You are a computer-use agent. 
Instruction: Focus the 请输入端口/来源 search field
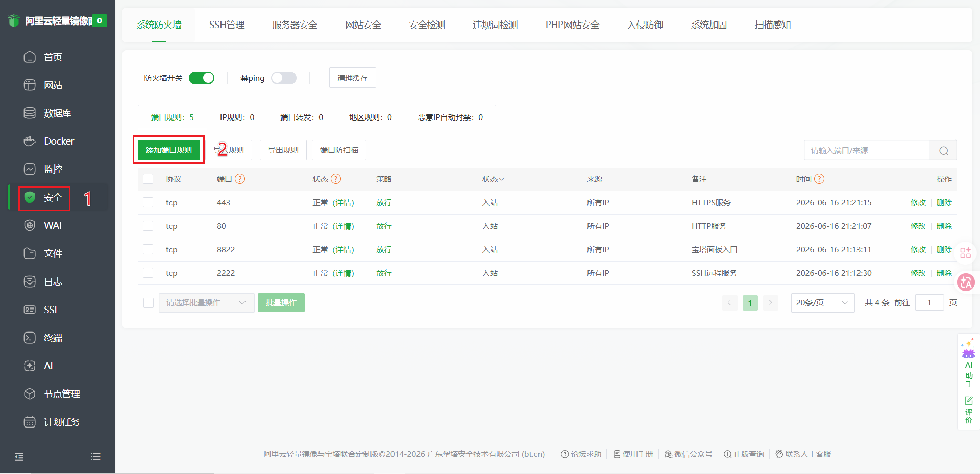(867, 150)
